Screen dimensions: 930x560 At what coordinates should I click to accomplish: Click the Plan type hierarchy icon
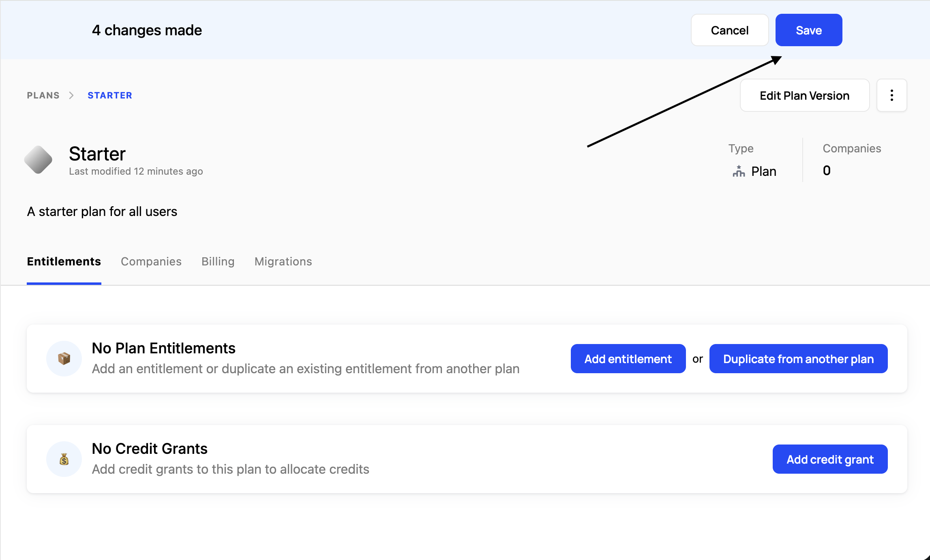tap(739, 171)
